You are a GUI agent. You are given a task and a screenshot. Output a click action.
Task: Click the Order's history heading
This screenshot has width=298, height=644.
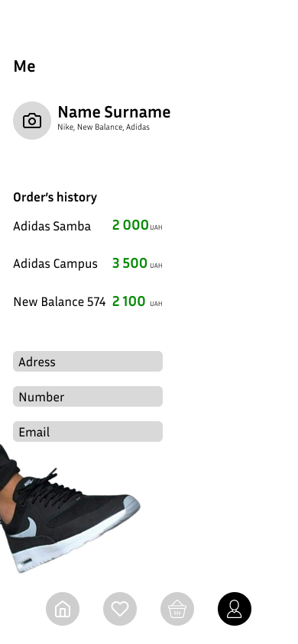[x=55, y=198]
